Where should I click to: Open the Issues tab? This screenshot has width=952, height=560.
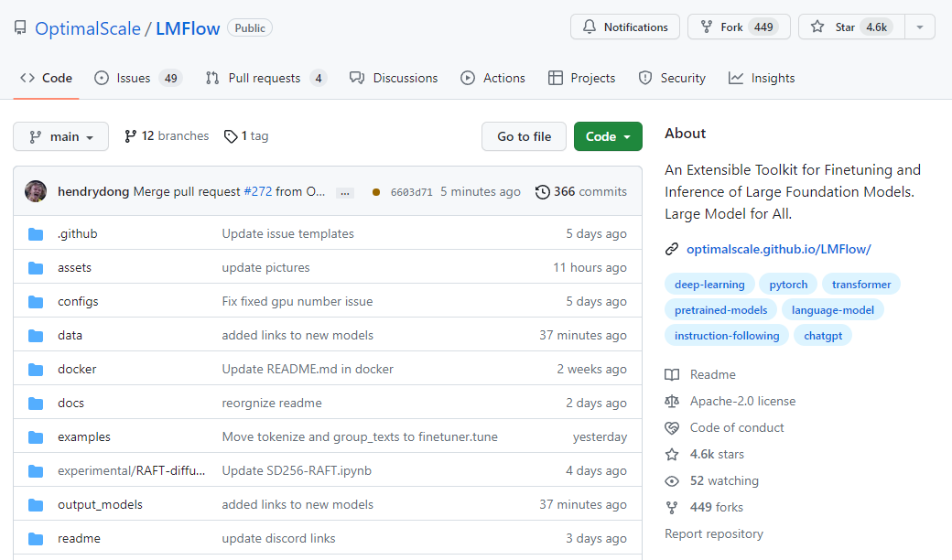[x=138, y=79]
